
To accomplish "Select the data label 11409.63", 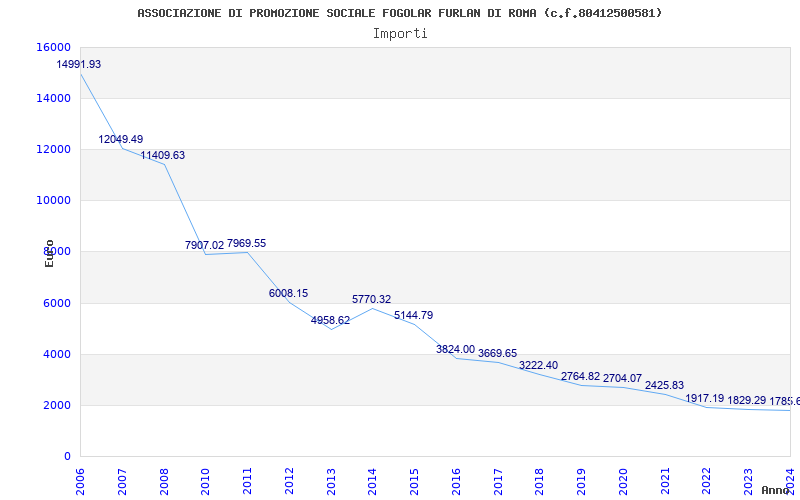I will tap(163, 155).
